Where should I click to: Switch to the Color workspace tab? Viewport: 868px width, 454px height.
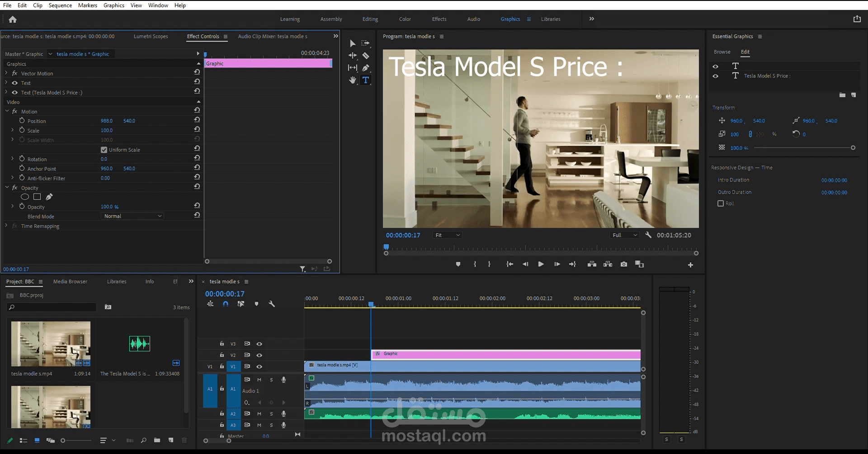tap(405, 19)
